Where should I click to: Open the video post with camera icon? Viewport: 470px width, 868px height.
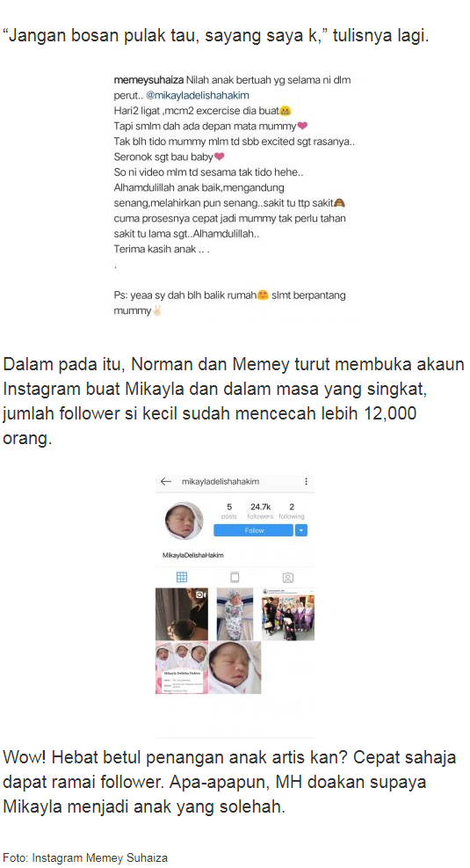(182, 614)
